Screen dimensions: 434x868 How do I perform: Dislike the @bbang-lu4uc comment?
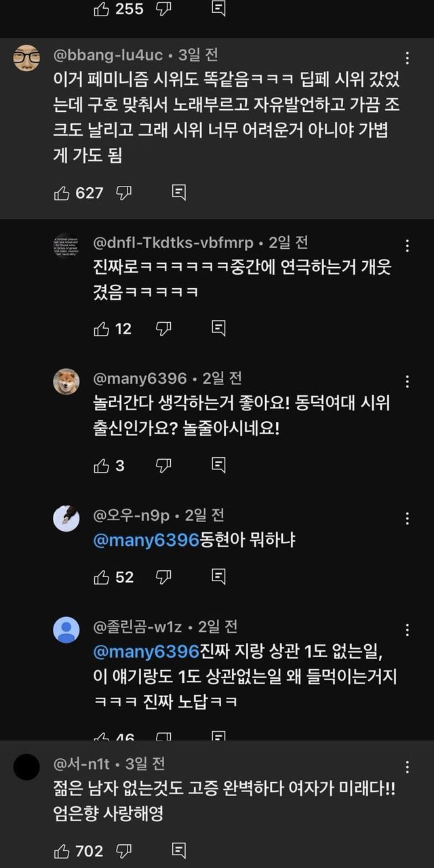click(123, 193)
